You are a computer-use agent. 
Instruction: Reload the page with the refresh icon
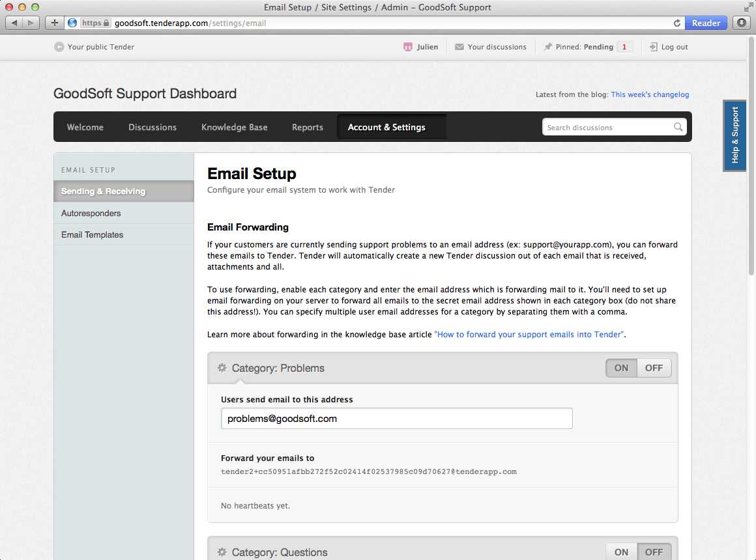click(x=677, y=23)
